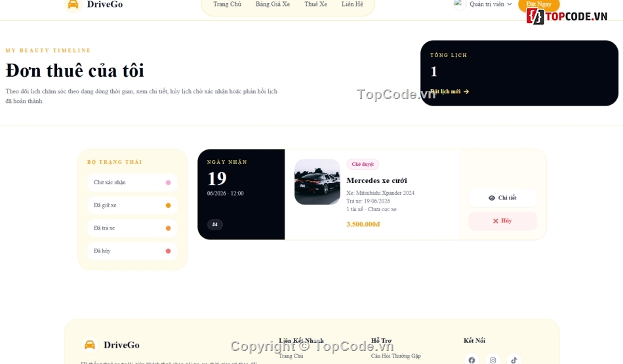Open the Câu Hỏi Thường Gặp link
This screenshot has width=623, height=364.
pos(395,356)
